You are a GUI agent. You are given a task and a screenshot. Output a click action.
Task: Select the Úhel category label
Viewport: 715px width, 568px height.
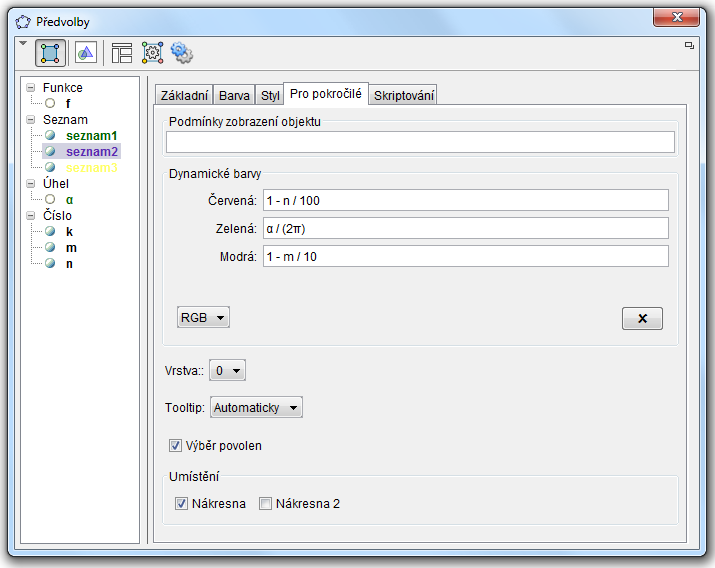click(56, 183)
